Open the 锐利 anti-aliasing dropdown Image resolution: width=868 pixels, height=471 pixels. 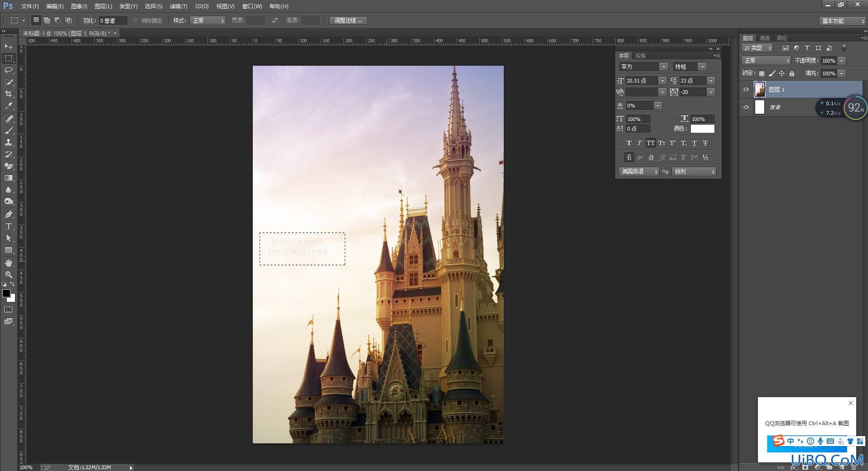[x=694, y=171]
